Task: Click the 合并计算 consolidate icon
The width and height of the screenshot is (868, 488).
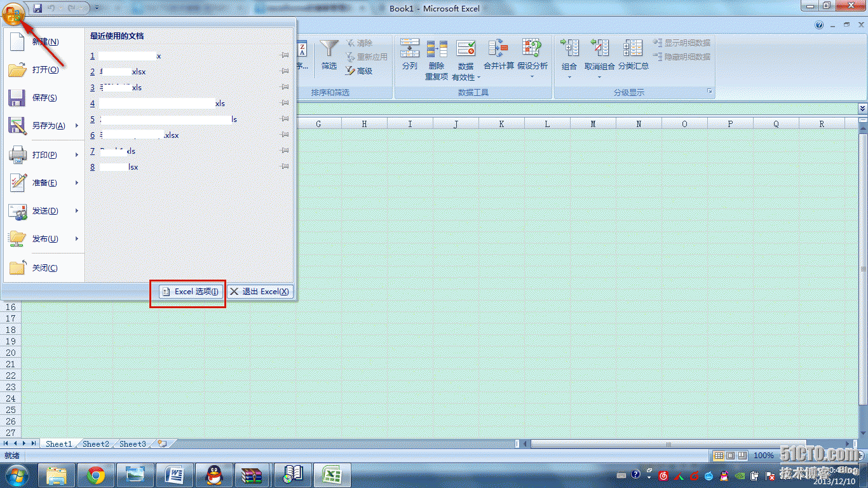Action: tap(499, 49)
